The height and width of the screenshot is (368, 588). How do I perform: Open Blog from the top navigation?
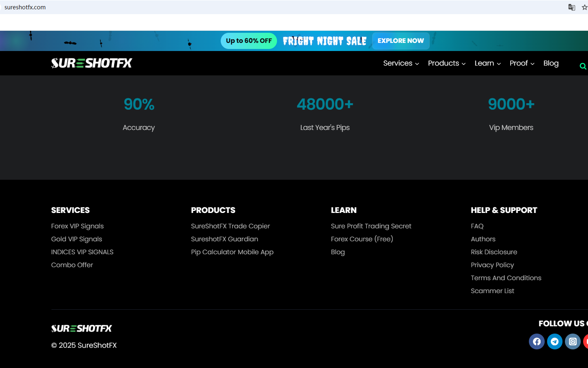[551, 63]
